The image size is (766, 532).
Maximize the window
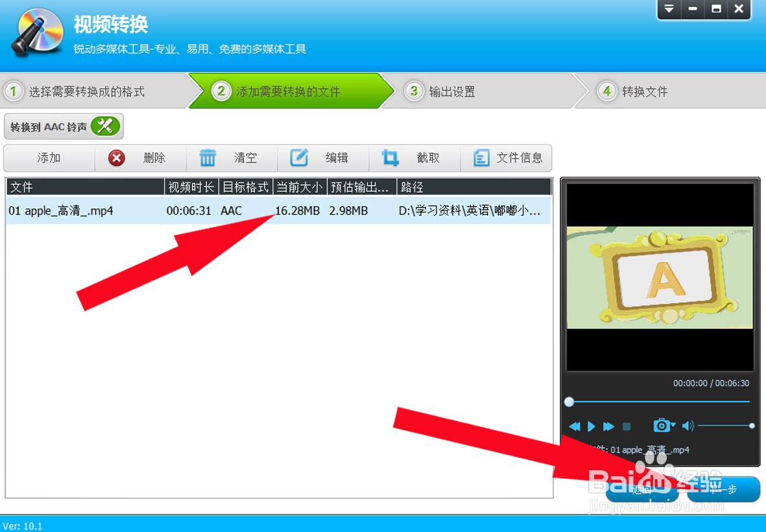pyautogui.click(x=716, y=9)
